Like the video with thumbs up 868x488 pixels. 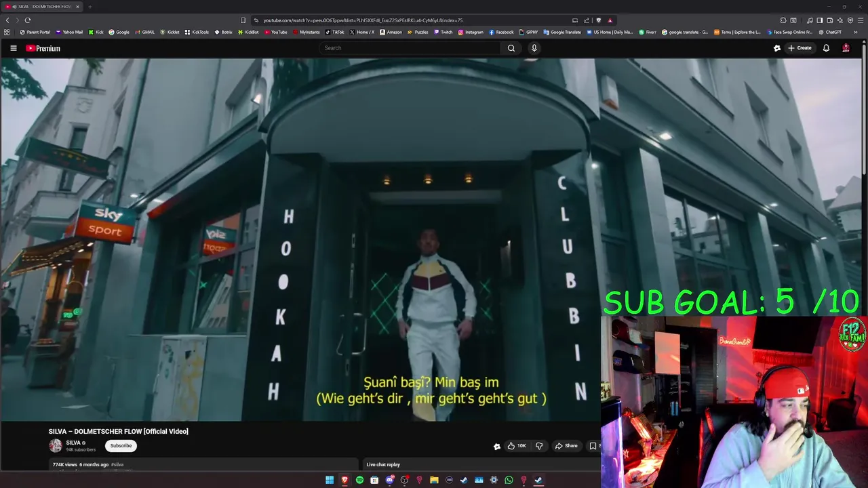(516, 446)
